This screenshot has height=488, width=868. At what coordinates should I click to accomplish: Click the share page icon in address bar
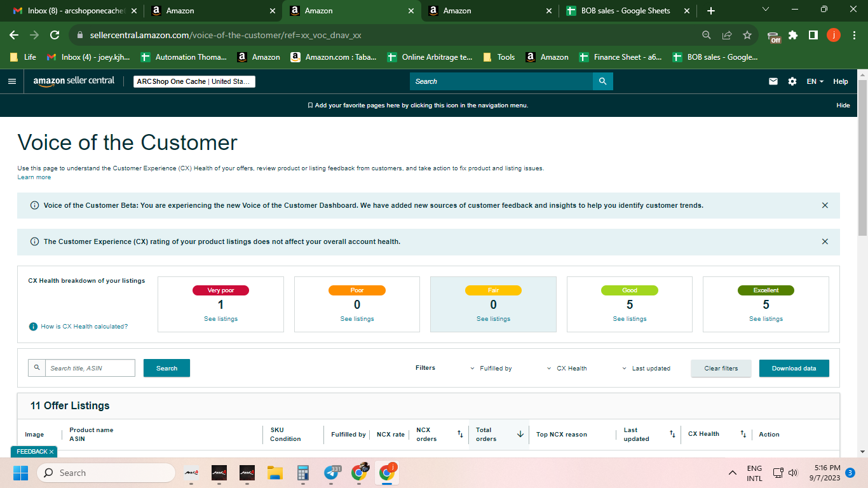point(727,35)
